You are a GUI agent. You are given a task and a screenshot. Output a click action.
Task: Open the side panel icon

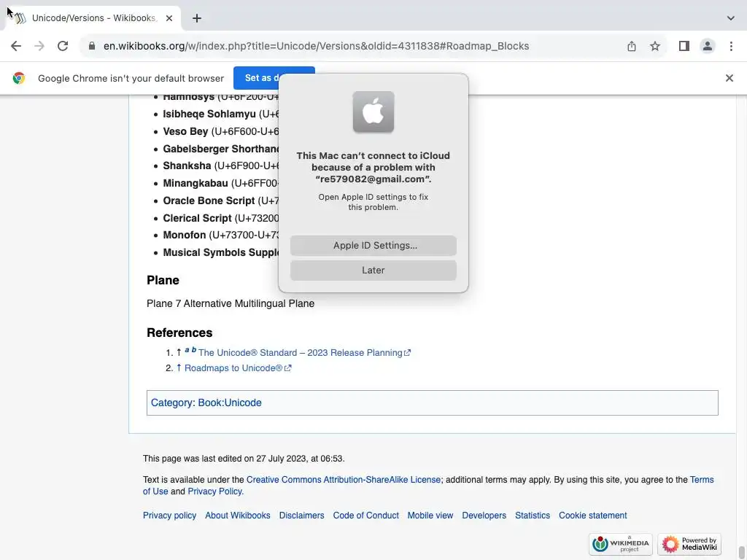684,46
